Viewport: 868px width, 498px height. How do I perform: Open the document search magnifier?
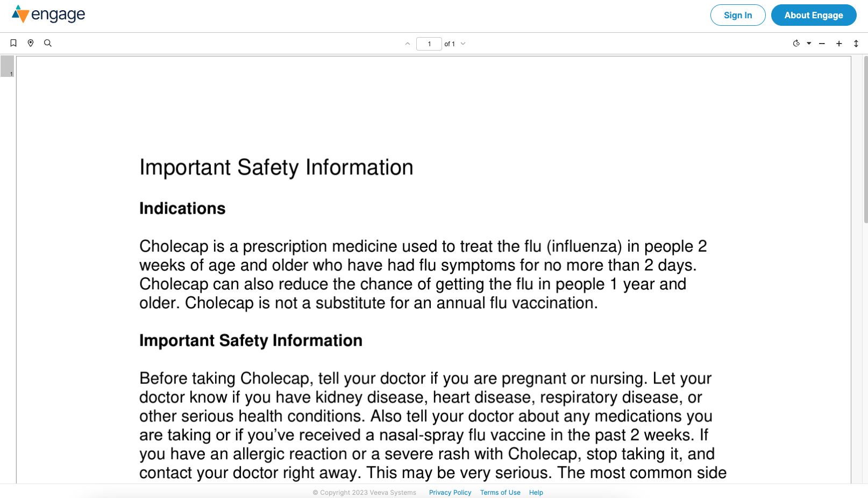click(48, 43)
